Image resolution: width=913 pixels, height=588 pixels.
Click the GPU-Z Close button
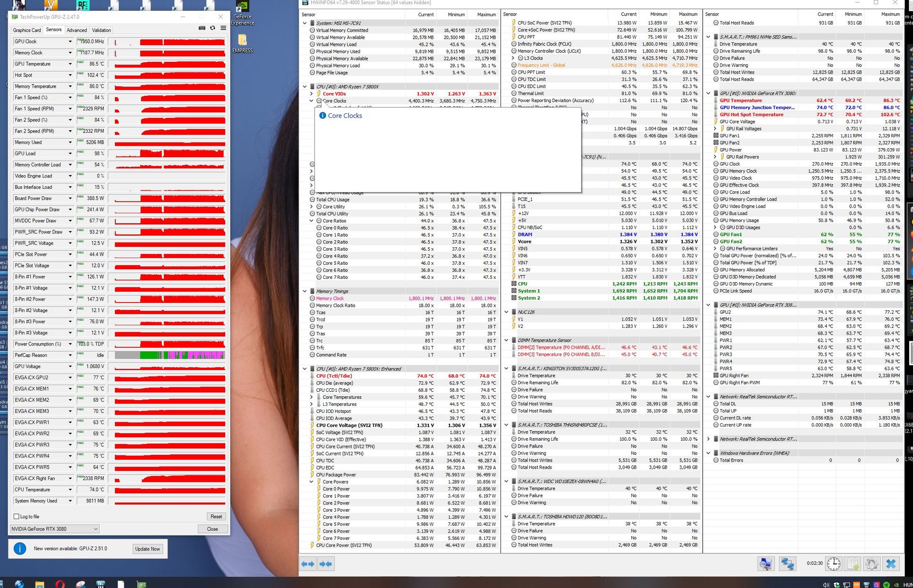(212, 529)
